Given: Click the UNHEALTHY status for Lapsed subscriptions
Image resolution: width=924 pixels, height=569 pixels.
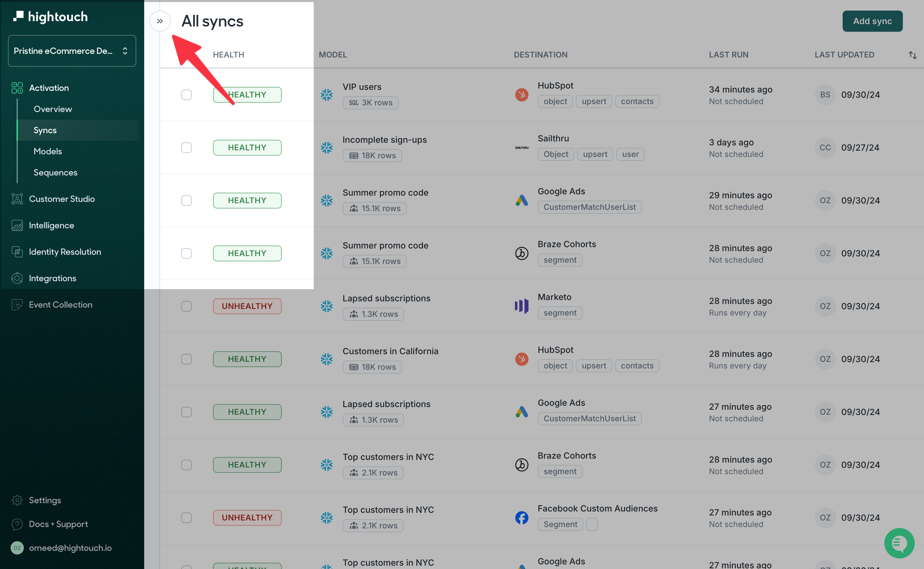Looking at the screenshot, I should click(247, 305).
